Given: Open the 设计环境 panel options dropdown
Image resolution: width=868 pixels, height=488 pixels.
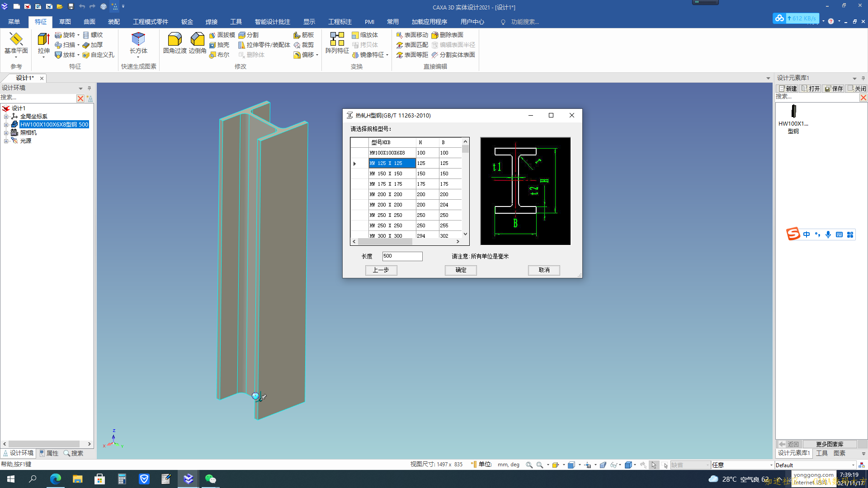Looking at the screenshot, I should 80,88.
